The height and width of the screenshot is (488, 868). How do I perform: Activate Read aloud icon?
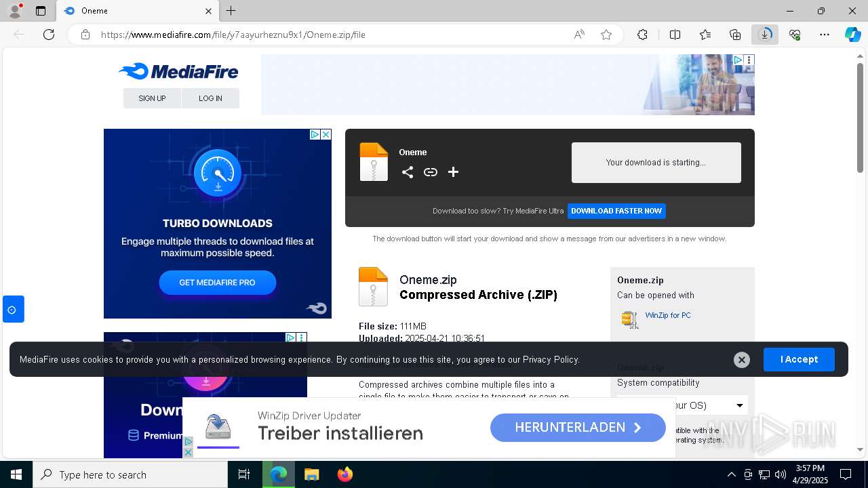coord(579,35)
